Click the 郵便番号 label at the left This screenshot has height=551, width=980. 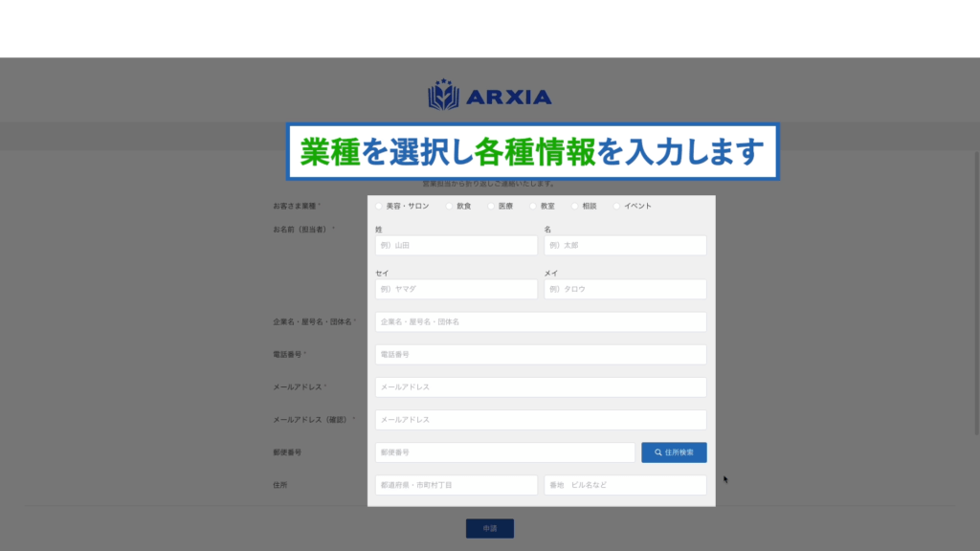[287, 452]
